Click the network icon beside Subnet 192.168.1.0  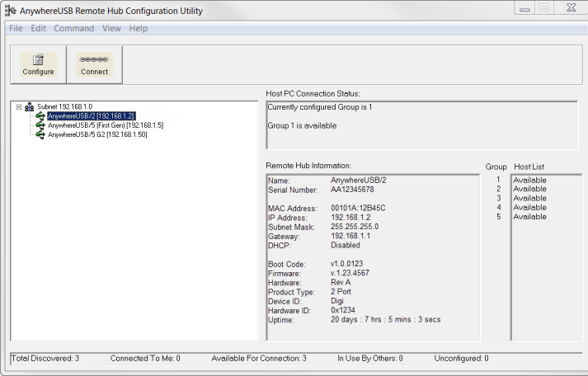point(29,107)
